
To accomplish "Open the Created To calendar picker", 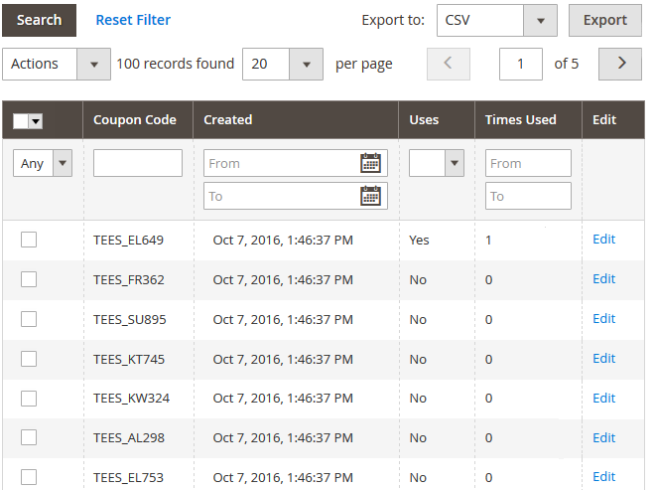I will coord(370,196).
